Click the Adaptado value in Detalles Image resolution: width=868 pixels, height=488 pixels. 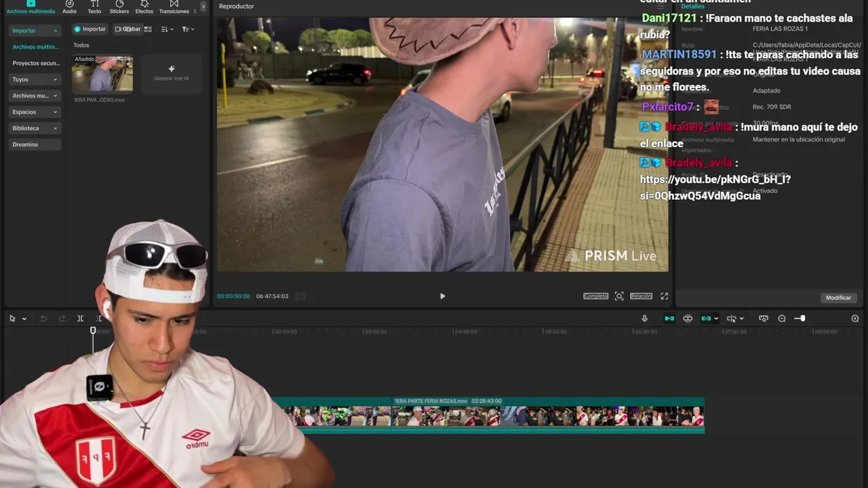pyautogui.click(x=766, y=91)
